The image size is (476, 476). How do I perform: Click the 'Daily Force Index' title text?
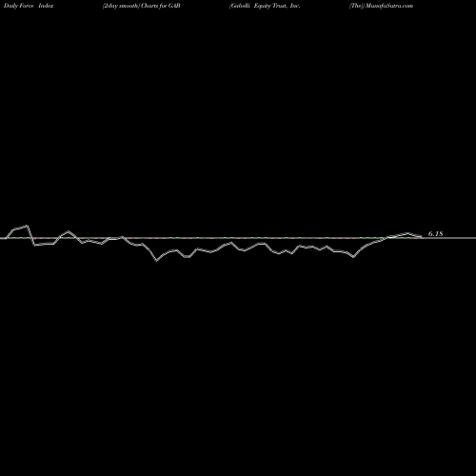(29, 6)
